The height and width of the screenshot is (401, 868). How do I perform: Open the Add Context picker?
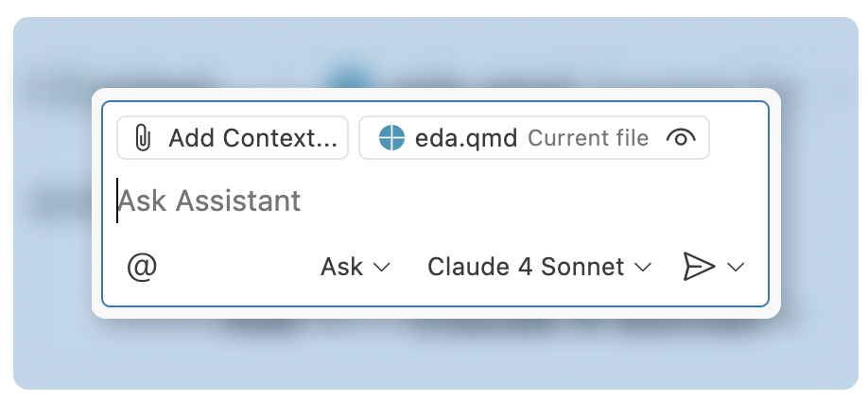pyautogui.click(x=233, y=138)
